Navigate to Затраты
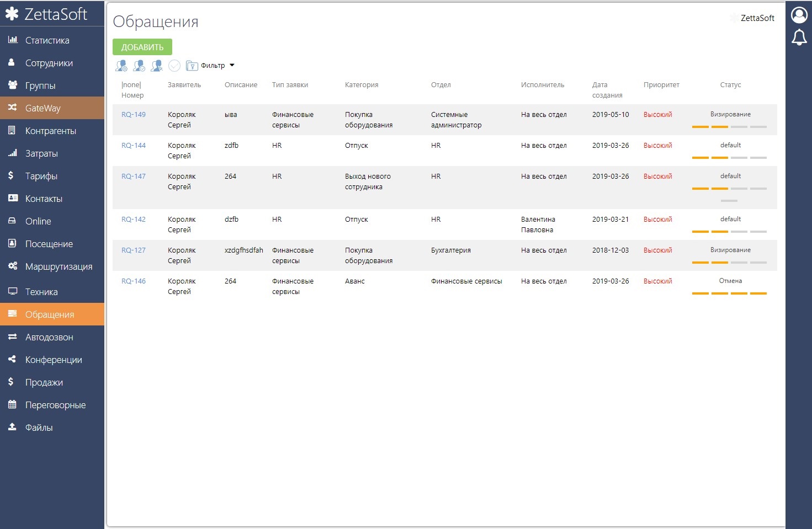This screenshot has height=529, width=812. [52, 153]
